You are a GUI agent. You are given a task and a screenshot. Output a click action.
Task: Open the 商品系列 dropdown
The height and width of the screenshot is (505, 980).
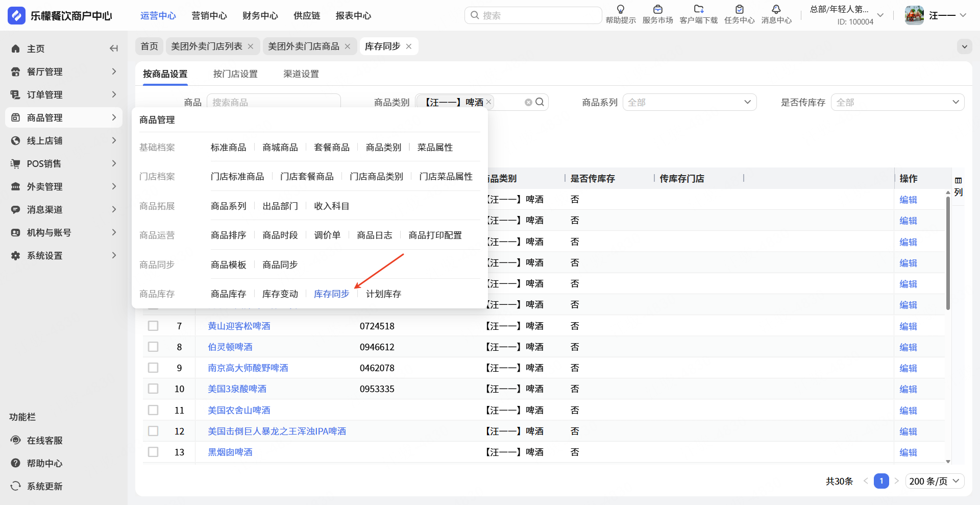[689, 102]
